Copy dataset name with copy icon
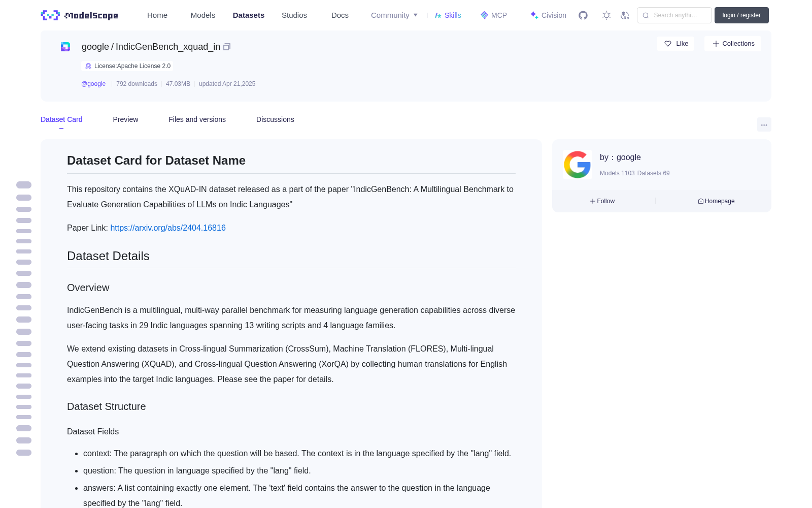812x508 pixels. [x=227, y=47]
